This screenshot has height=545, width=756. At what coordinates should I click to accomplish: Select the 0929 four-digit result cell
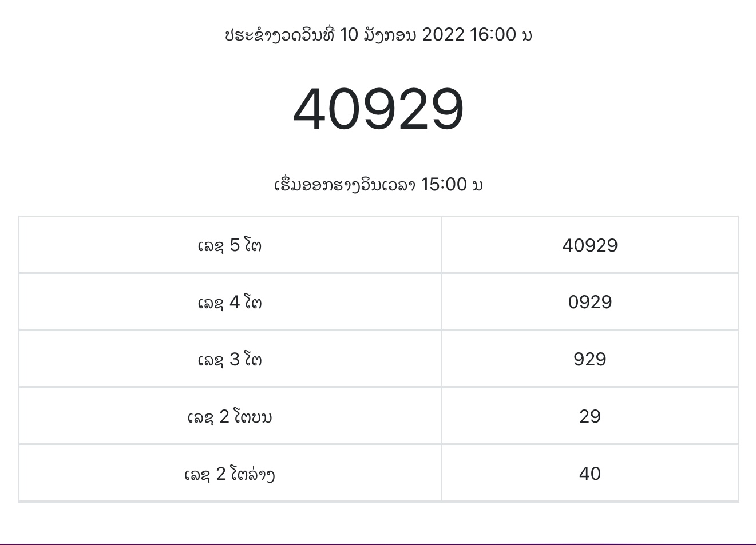point(590,302)
